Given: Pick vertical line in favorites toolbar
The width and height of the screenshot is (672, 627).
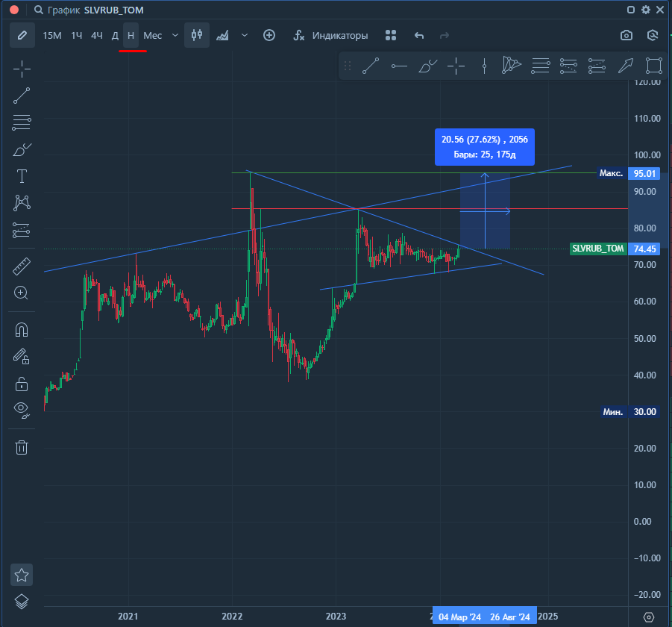Looking at the screenshot, I should (484, 66).
